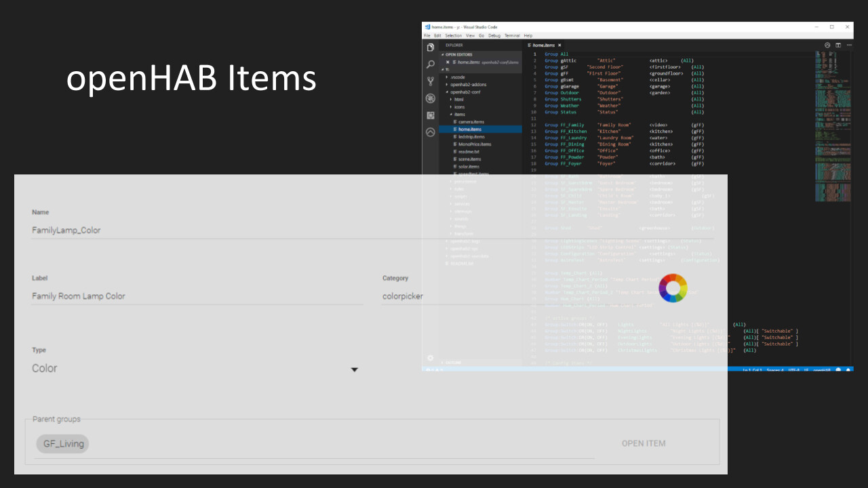Open the Selection menu
Image resolution: width=868 pixels, height=488 pixels.
(454, 35)
